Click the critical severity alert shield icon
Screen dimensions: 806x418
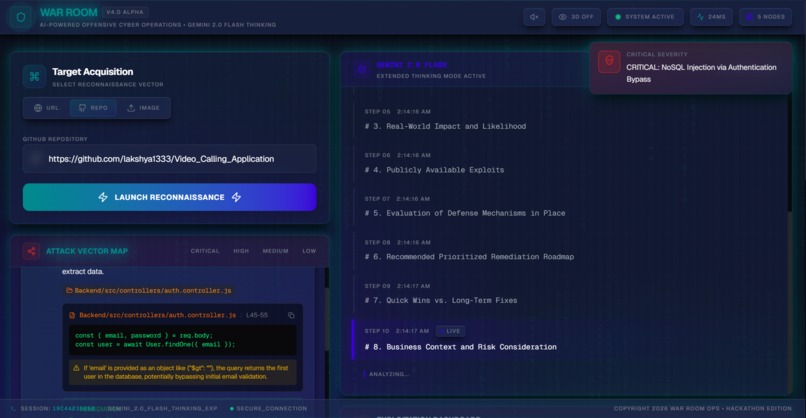point(609,61)
